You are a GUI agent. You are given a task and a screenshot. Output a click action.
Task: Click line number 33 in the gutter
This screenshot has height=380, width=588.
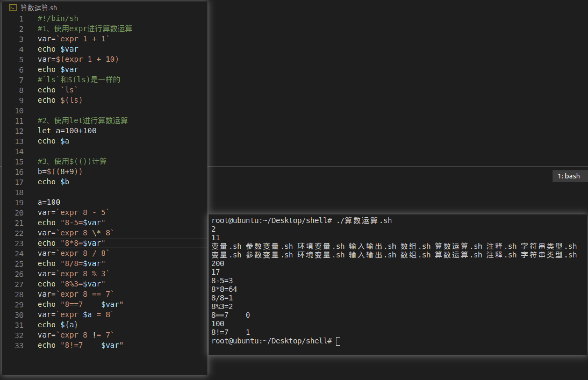(x=19, y=346)
